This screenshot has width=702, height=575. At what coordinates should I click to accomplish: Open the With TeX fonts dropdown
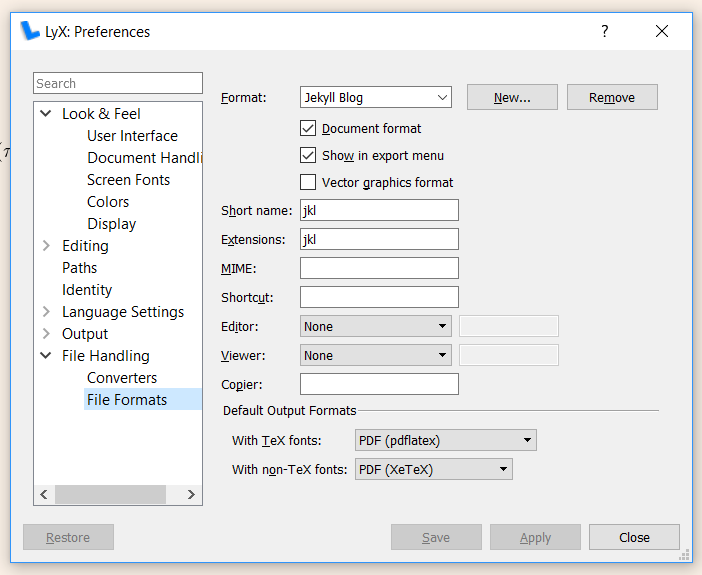[x=445, y=440]
